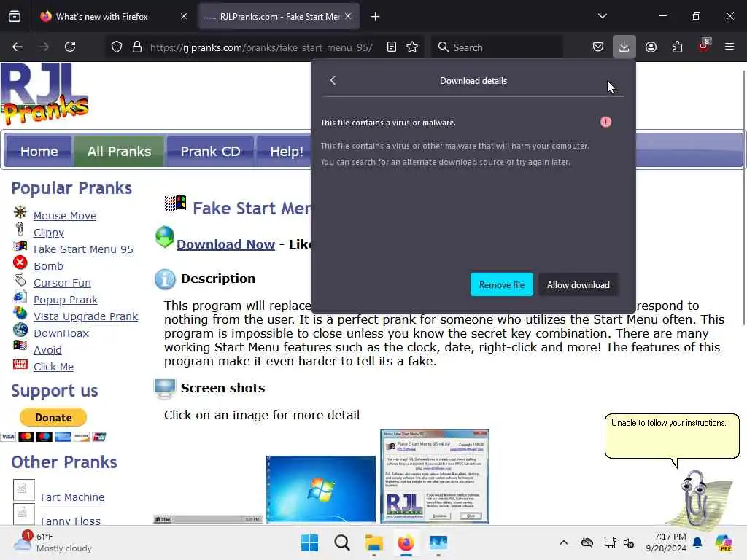Image resolution: width=747 pixels, height=560 pixels.
Task: Click the page vertical scrollbar
Action: coord(743,198)
